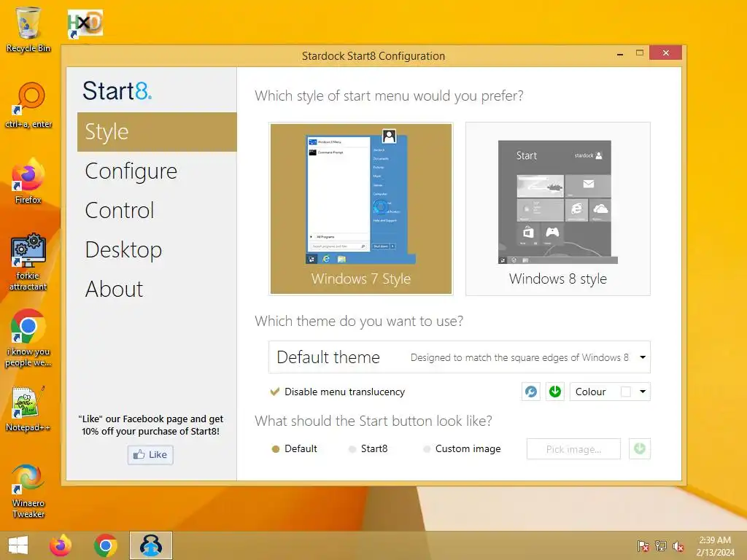Viewport: 747px width, 560px height.
Task: Click the taskbar clock showing 2:39 AM
Action: [x=715, y=546]
